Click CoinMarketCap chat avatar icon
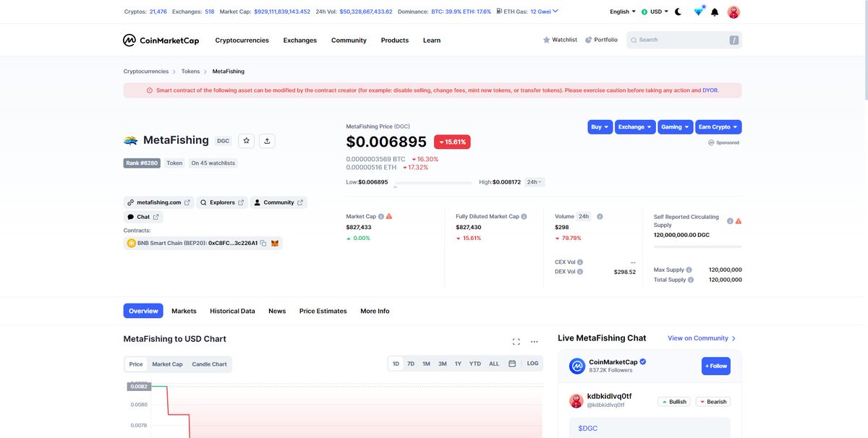This screenshot has width=868, height=438. [576, 366]
